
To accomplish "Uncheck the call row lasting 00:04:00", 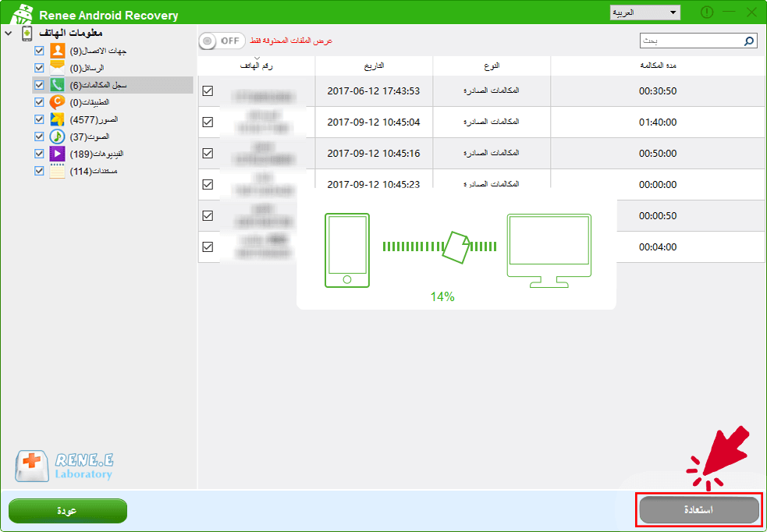I will coord(208,247).
